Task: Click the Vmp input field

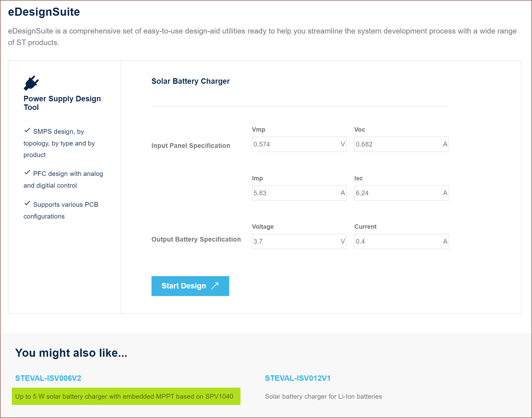Action: click(299, 144)
